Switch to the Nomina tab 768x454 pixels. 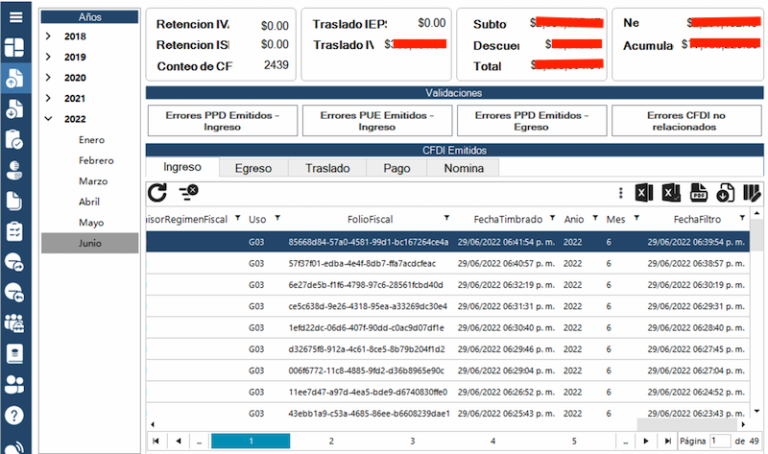point(463,168)
